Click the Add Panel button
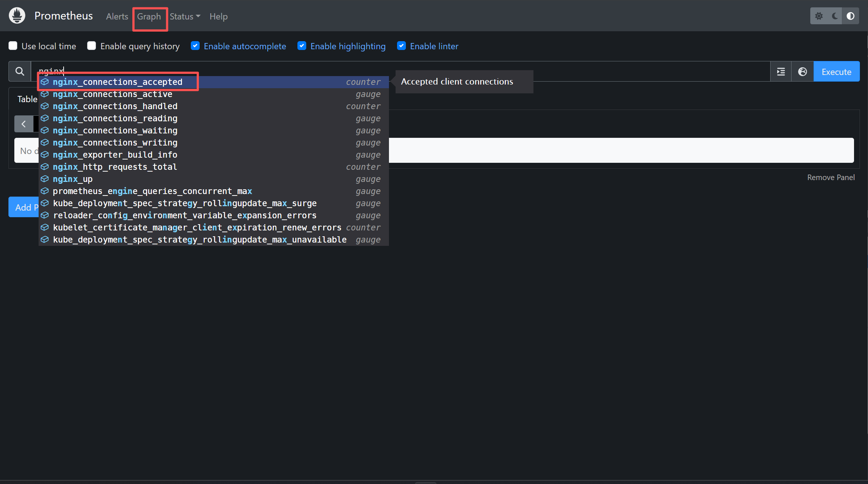This screenshot has width=868, height=484. (24, 207)
